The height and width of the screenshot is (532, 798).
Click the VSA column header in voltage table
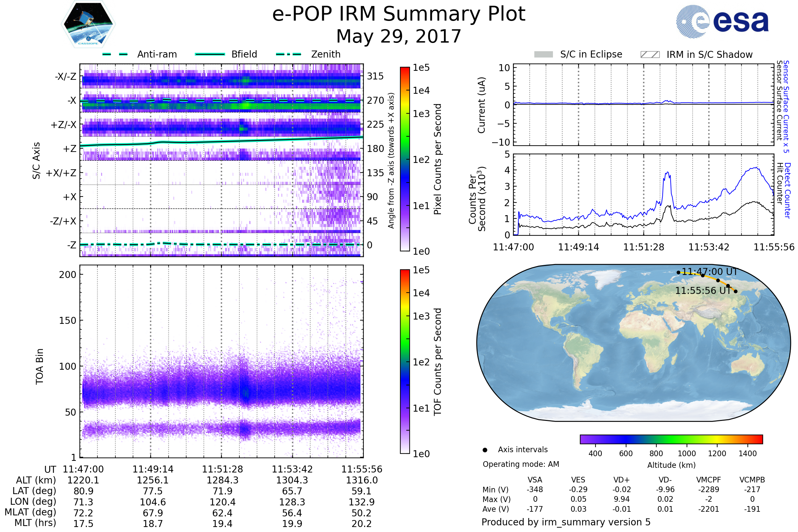click(535, 480)
